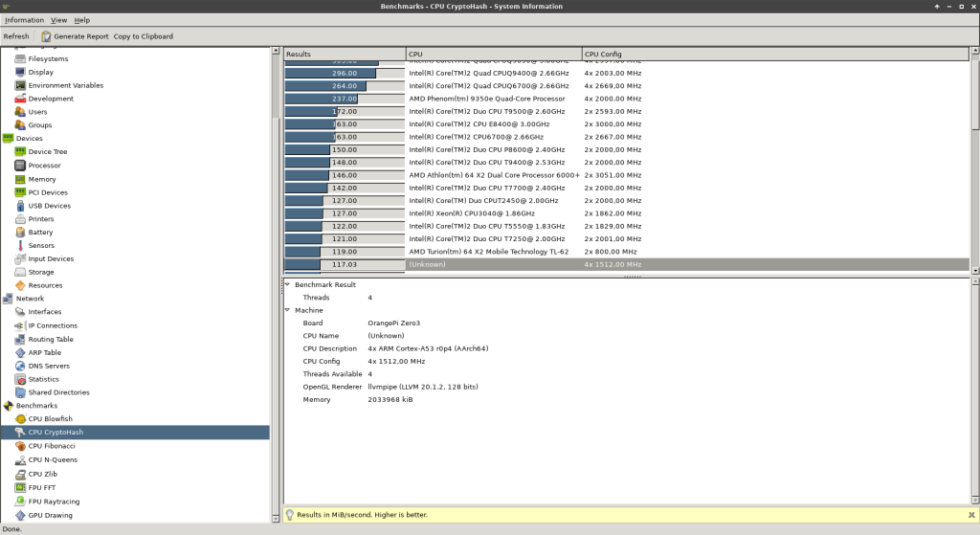The image size is (980, 535).
Task: Collapse the Machine details section
Action: click(x=287, y=310)
